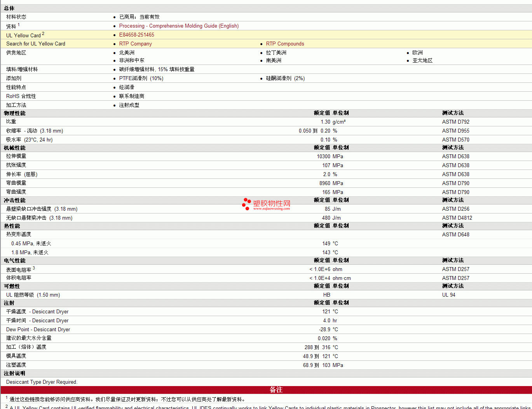The image size is (532, 409).
Task: Click the 加工（熔体）温度 row label
Action: (x=26, y=347)
